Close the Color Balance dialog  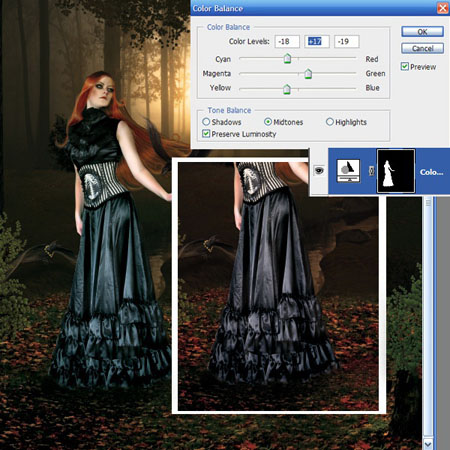443,8
